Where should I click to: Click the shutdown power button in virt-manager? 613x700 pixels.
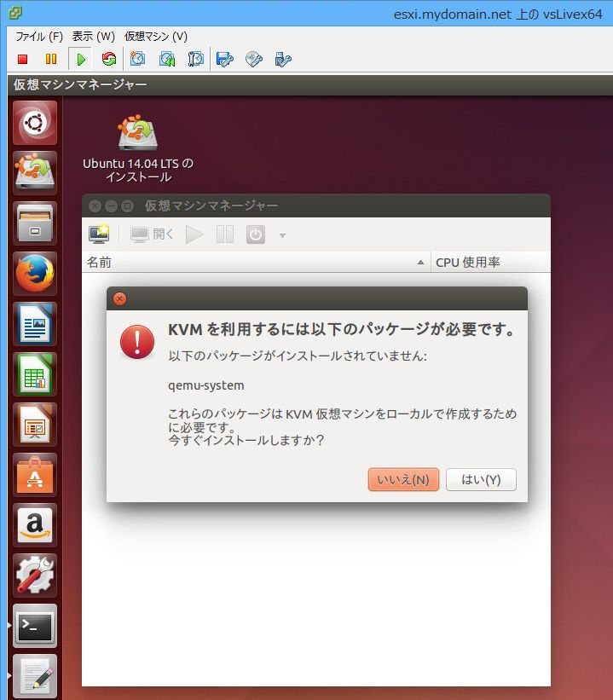click(x=256, y=234)
